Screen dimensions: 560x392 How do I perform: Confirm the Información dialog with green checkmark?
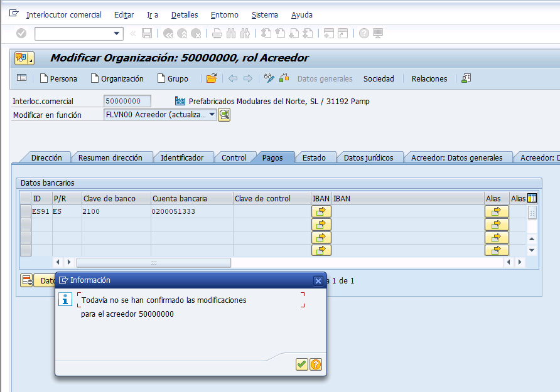pos(302,364)
